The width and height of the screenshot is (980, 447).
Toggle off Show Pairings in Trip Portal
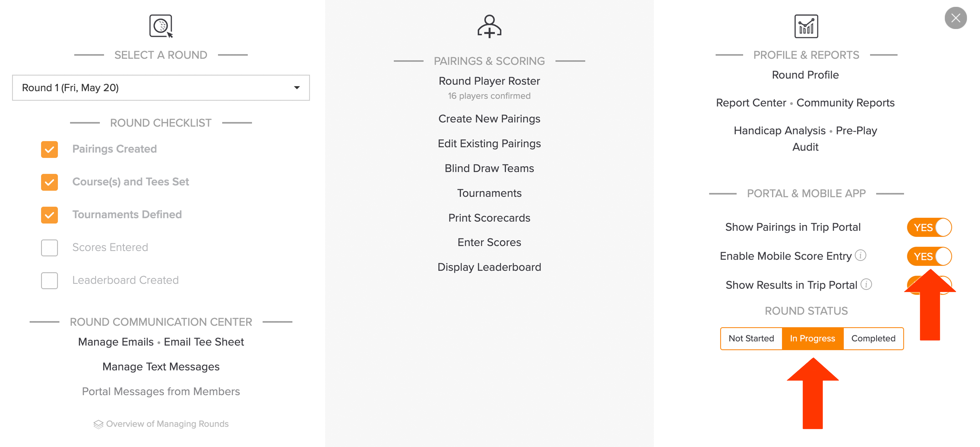point(929,227)
